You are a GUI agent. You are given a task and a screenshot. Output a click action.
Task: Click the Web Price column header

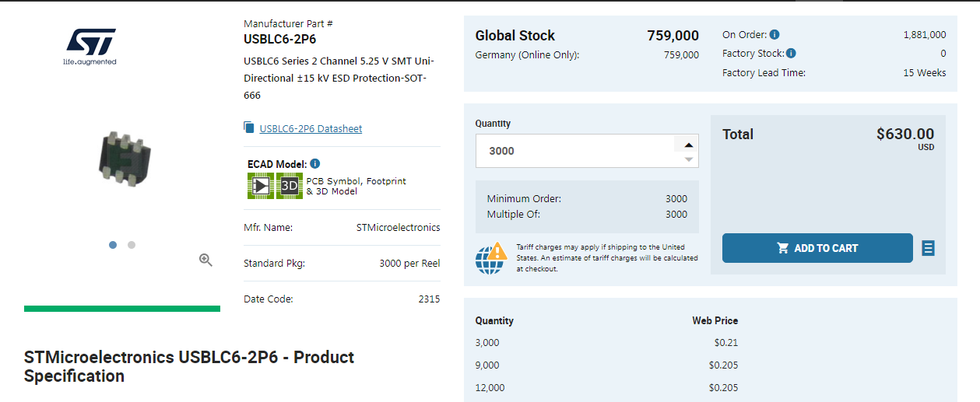pyautogui.click(x=715, y=320)
